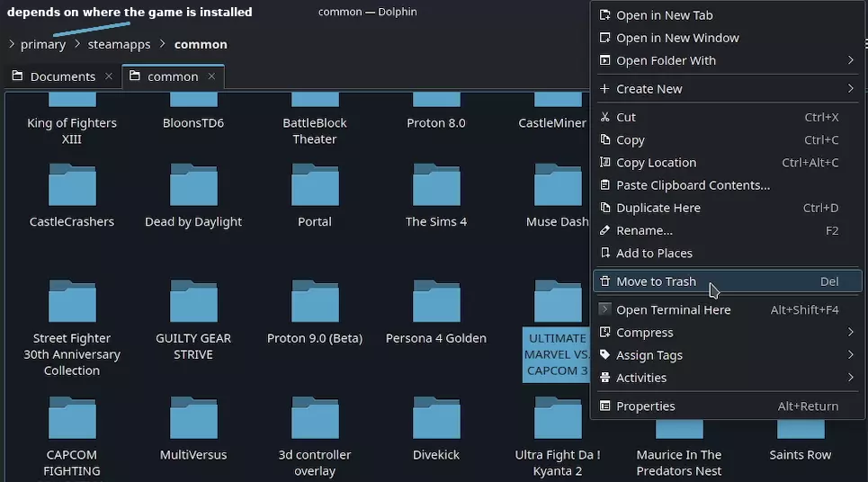Close the Documents tab
868x482 pixels.
click(109, 76)
